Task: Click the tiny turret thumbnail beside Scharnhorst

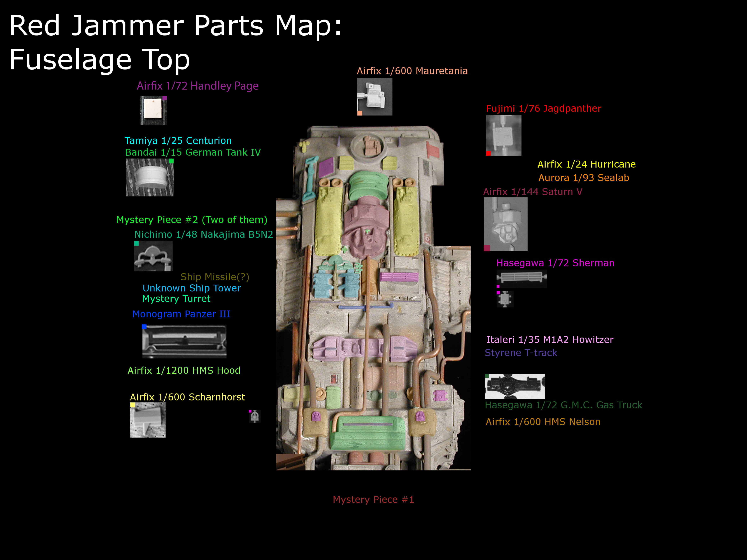Action: pos(255,416)
